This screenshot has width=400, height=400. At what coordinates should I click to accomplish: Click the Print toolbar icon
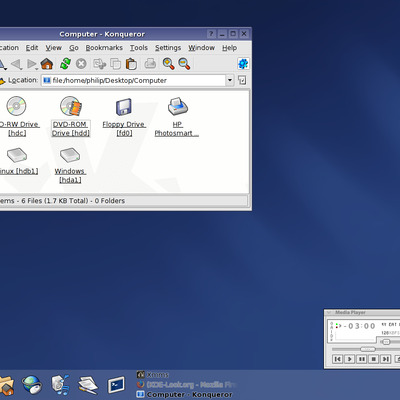tap(150, 63)
